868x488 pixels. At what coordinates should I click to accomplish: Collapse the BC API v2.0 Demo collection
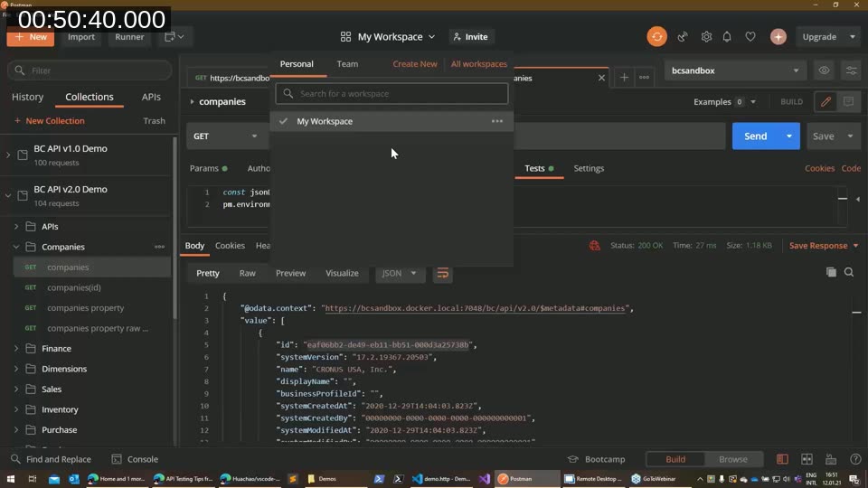(x=8, y=196)
